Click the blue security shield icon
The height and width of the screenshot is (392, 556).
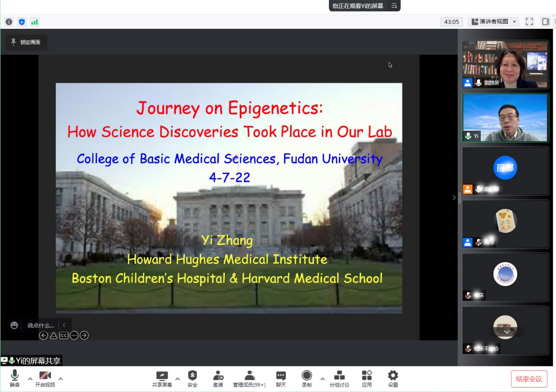[22, 22]
